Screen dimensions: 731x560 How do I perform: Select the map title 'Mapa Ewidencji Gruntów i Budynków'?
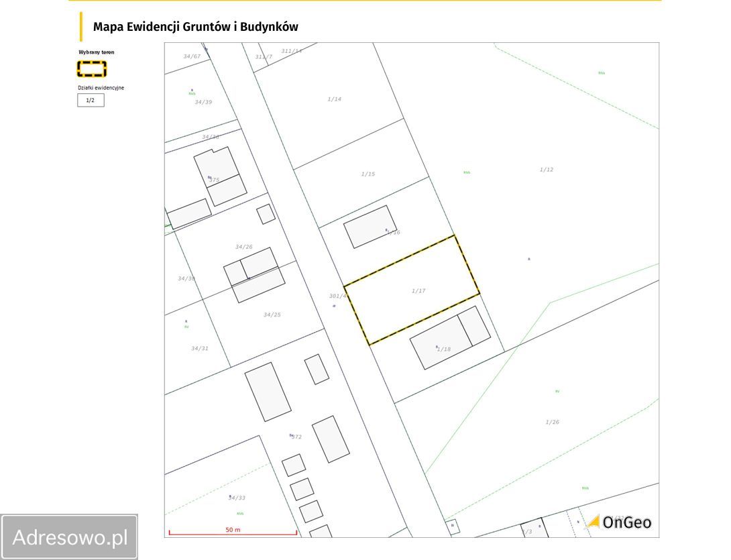tap(195, 27)
